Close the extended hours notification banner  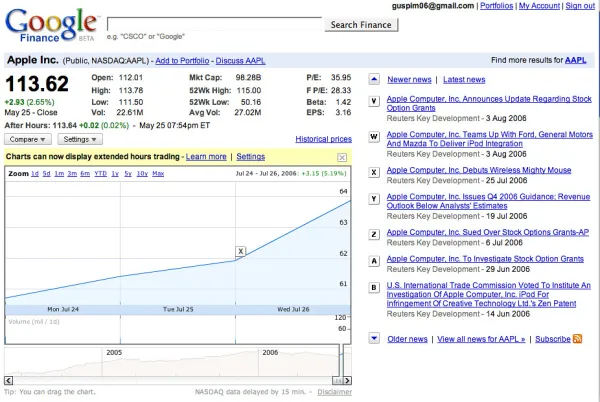point(342,157)
